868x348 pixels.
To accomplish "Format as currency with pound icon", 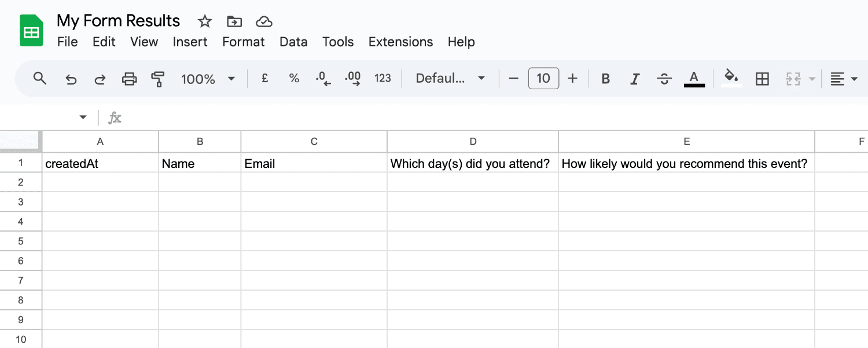I will [265, 78].
